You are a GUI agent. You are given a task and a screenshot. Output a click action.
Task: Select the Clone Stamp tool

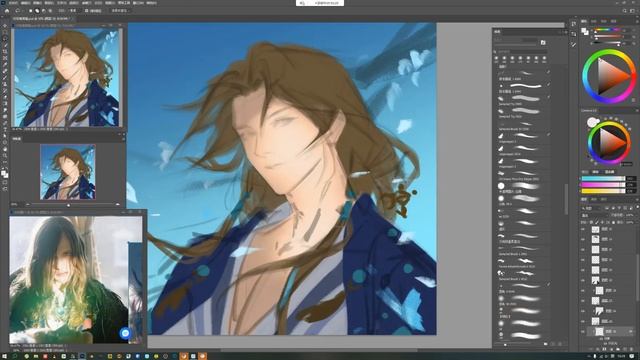(5, 84)
